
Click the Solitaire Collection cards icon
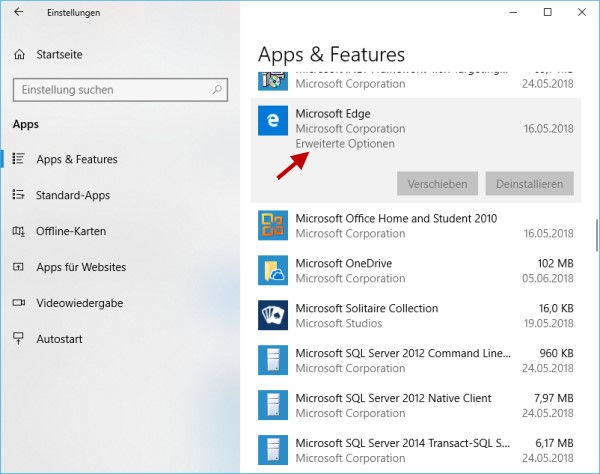pyautogui.click(x=273, y=315)
